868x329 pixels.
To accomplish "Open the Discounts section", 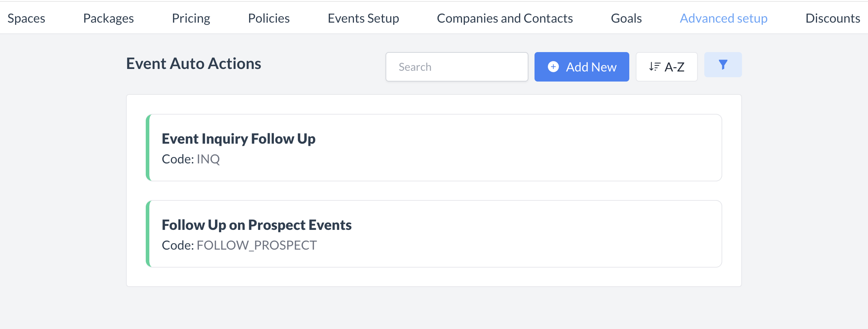I will 833,18.
